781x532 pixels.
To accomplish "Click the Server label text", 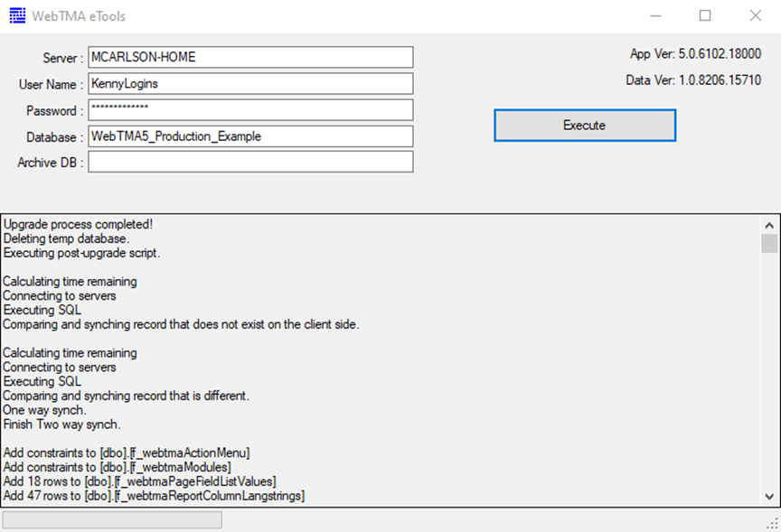I will click(61, 57).
